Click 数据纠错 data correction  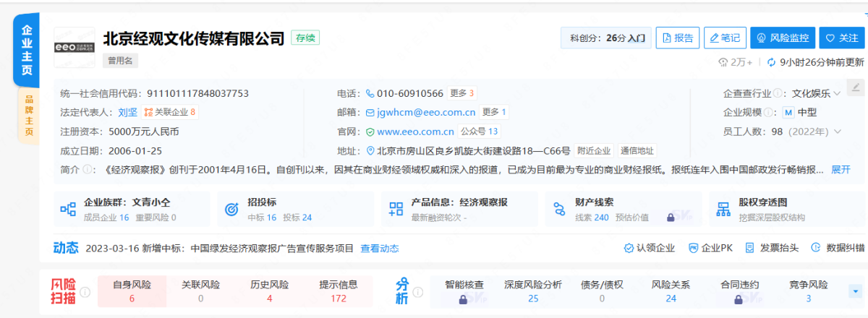tap(838, 248)
